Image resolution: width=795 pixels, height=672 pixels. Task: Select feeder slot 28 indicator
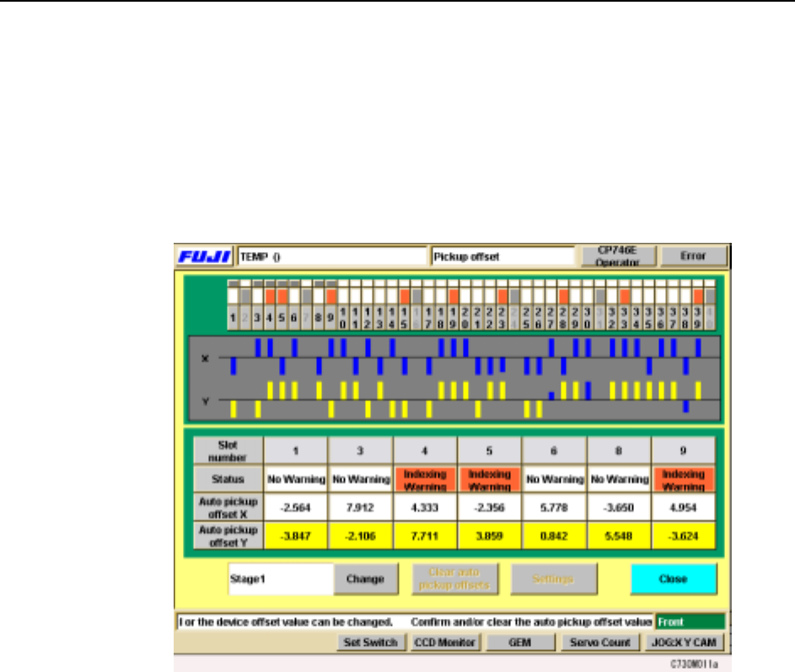563,296
